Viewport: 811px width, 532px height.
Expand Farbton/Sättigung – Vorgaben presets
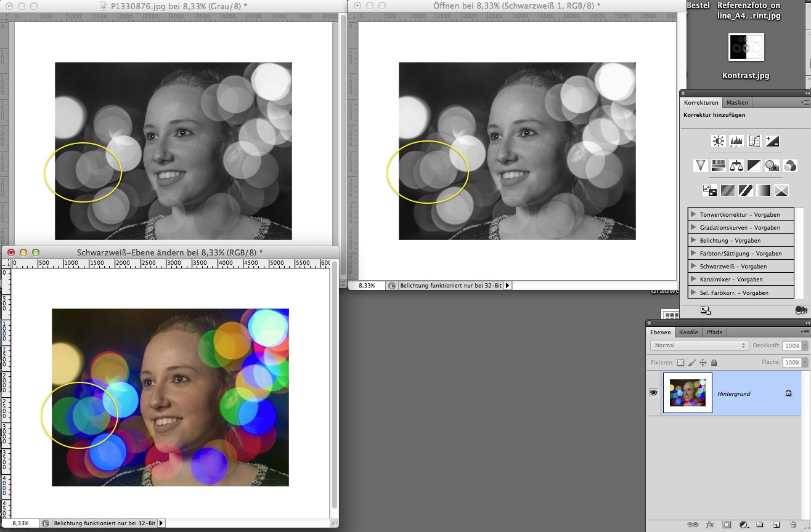pos(693,253)
